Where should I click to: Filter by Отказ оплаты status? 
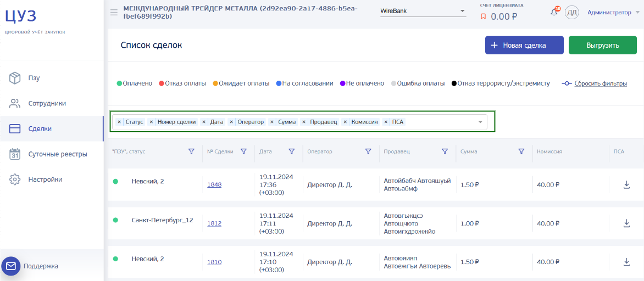coord(182,83)
